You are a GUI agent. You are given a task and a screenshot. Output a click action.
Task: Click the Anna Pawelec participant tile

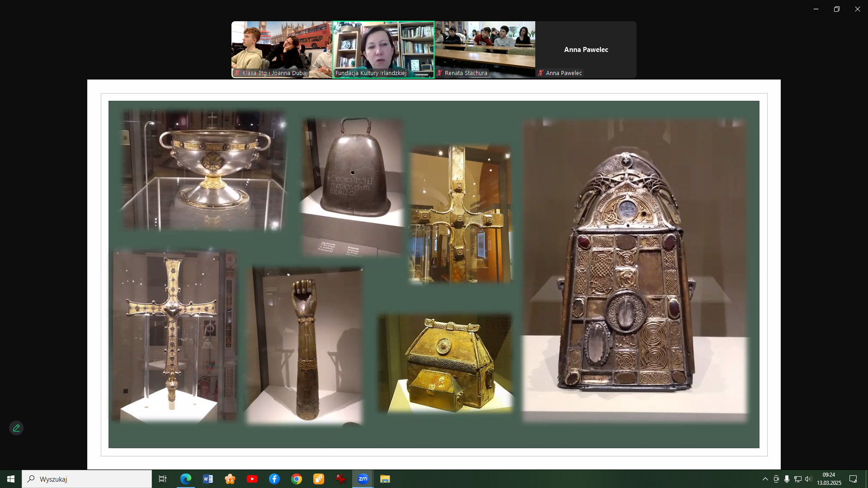586,49
